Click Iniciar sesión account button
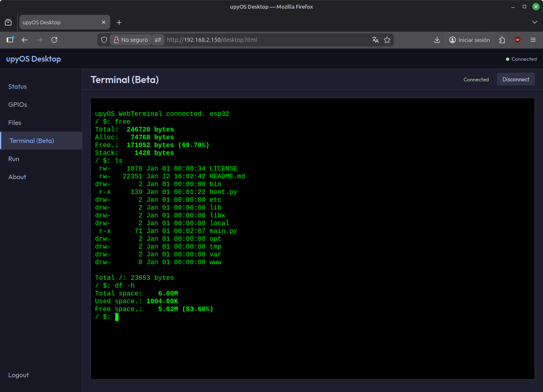Viewport: 543px width, 392px height. 469,40
